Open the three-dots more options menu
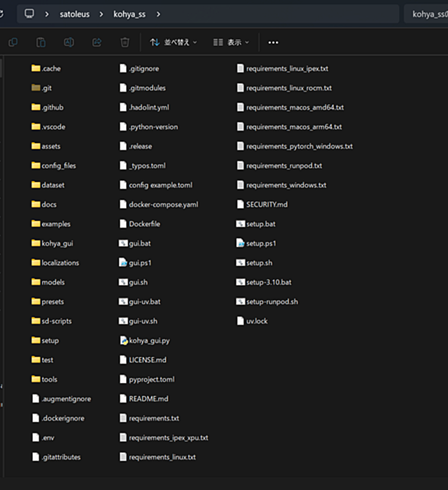The height and width of the screenshot is (490, 448). pos(273,43)
